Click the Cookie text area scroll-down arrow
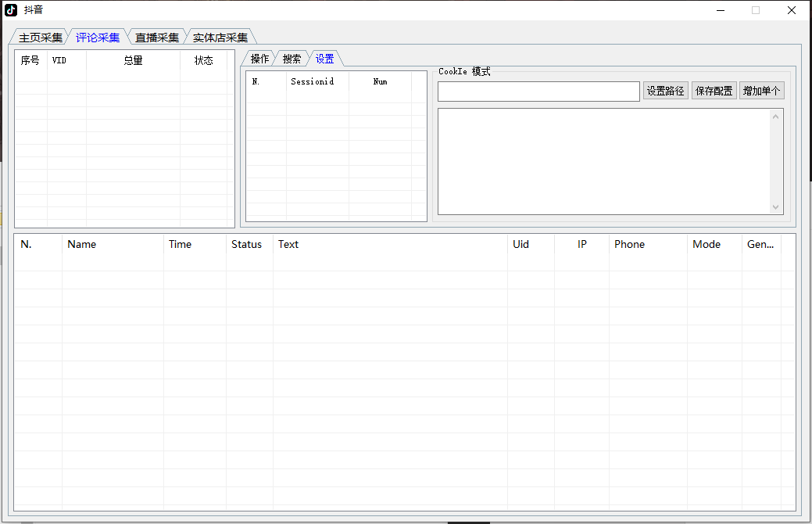Image resolution: width=812 pixels, height=524 pixels. [775, 206]
